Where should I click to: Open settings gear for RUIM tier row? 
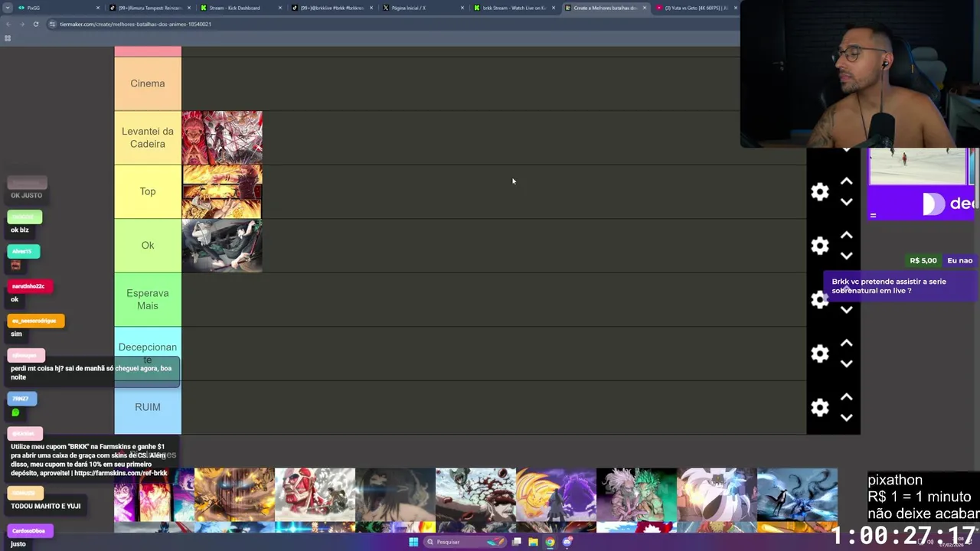pyautogui.click(x=820, y=407)
